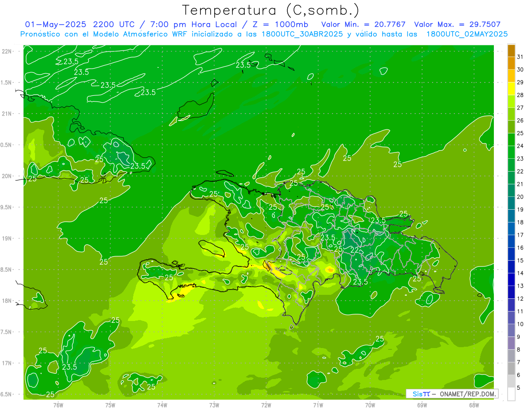
Task: Click the '10' value on the color scale
Action: coord(520,324)
